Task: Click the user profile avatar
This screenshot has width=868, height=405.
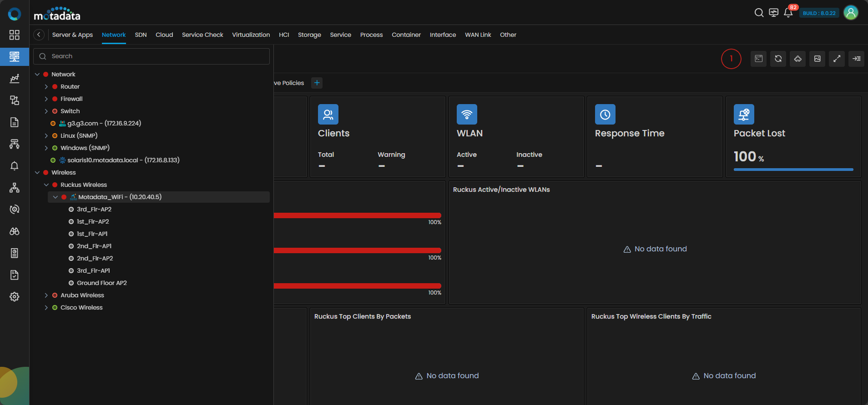Action: click(x=851, y=13)
